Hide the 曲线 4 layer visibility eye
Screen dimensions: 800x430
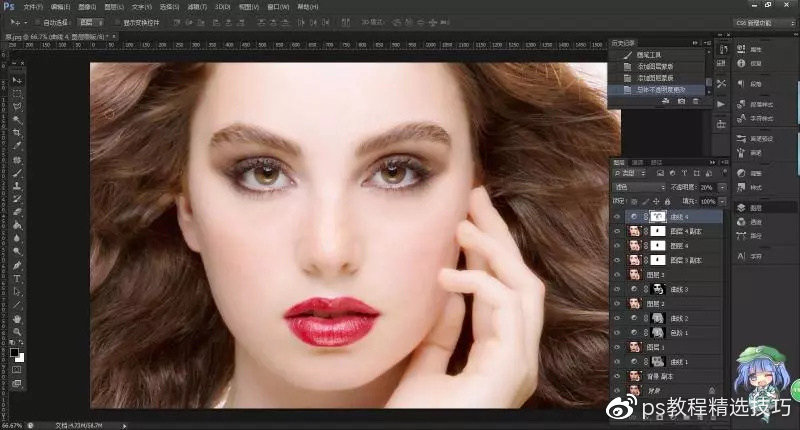617,216
